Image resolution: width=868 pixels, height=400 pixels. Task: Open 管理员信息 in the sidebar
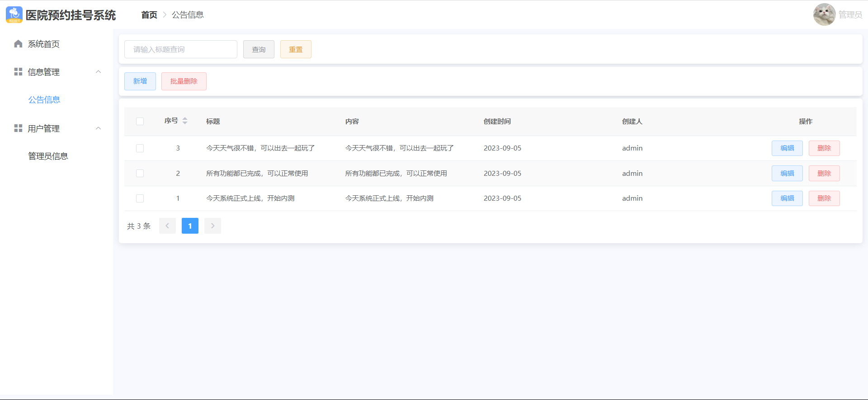click(48, 156)
